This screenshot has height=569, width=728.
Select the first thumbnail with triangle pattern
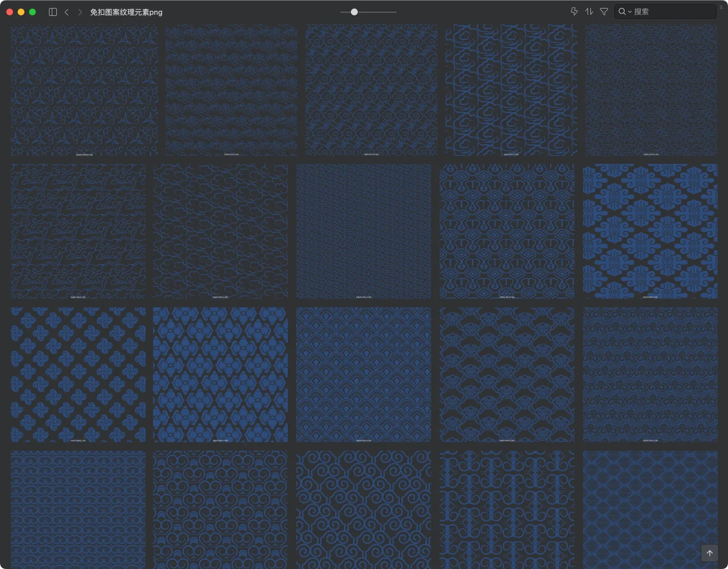coord(84,90)
